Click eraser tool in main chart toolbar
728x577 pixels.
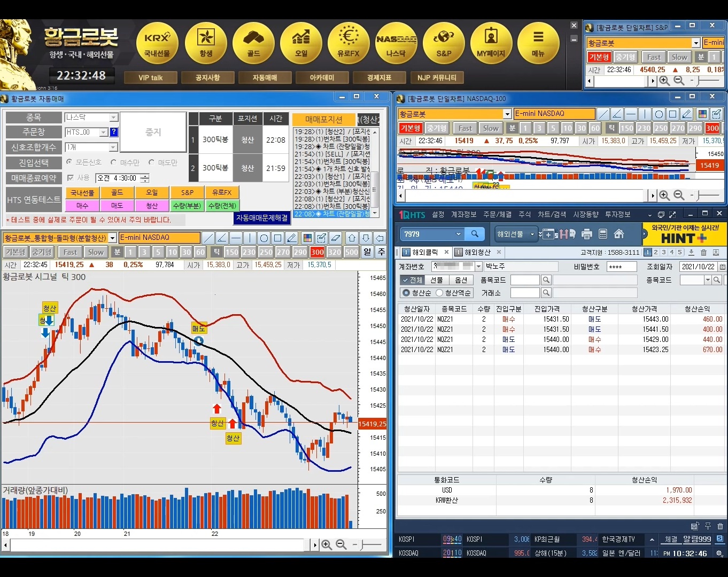point(335,238)
